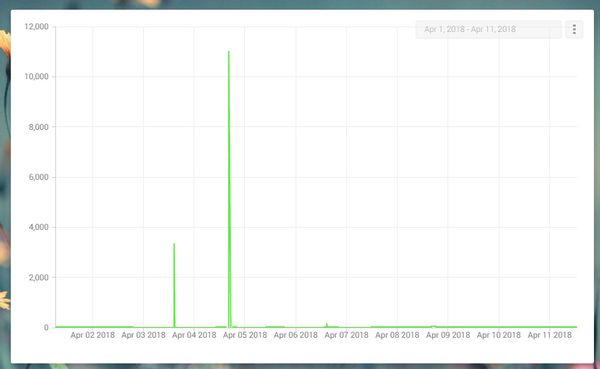Select the peak of the tallest green spike
Viewport: 600px width, 369px height.
[229, 52]
